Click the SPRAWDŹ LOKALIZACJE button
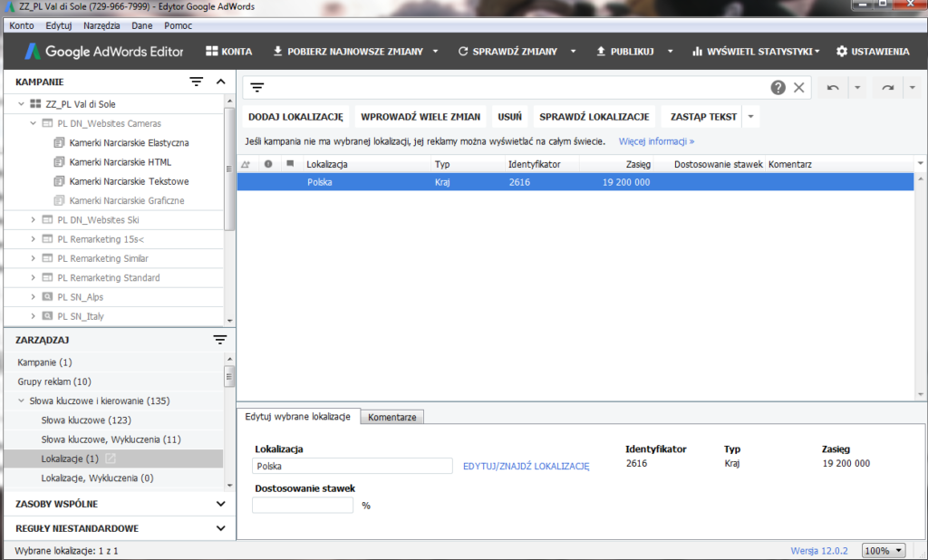Viewport: 928px width, 560px height. point(594,117)
